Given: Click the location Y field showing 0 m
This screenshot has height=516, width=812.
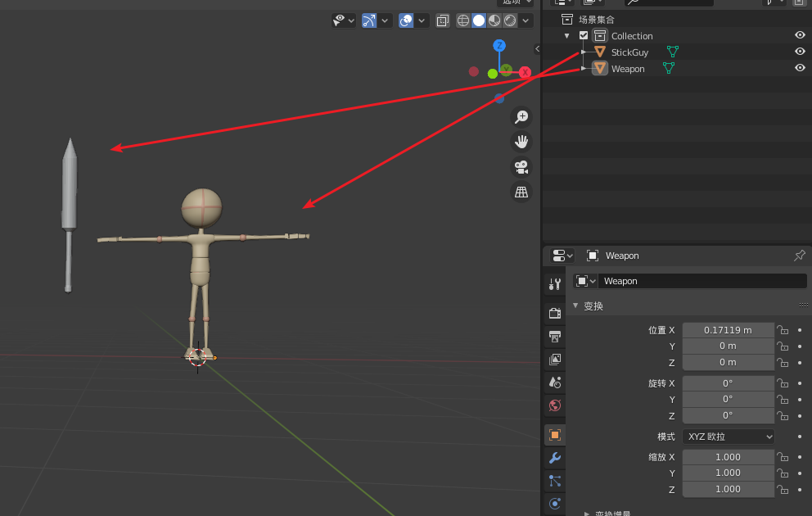Looking at the screenshot, I should (x=728, y=346).
